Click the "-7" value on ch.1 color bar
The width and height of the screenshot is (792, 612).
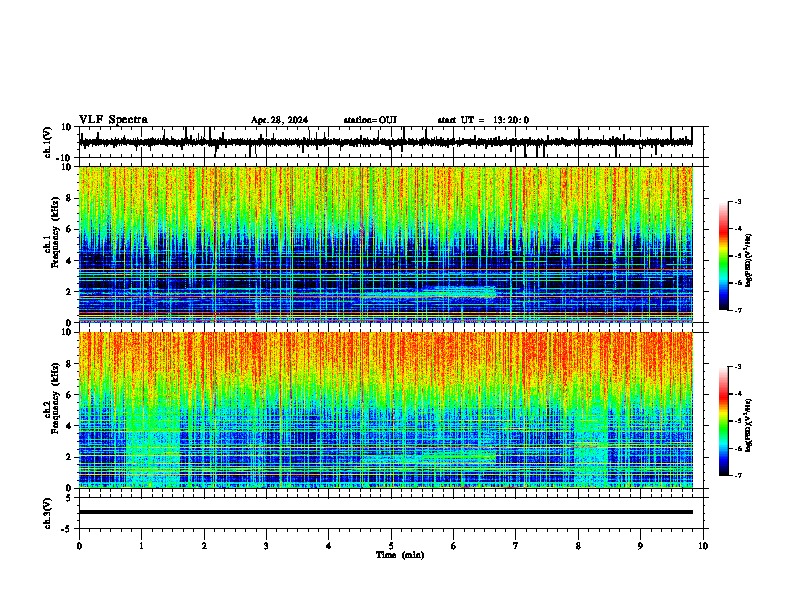(x=738, y=310)
